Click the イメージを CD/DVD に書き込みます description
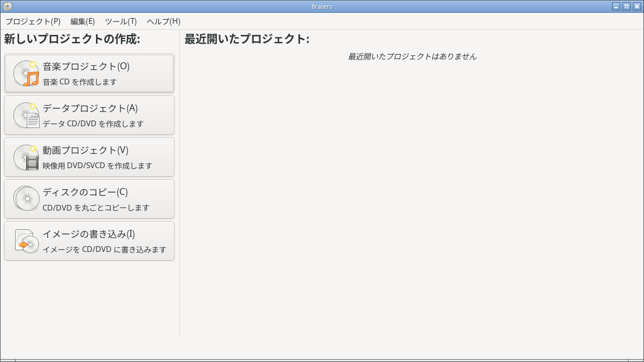This screenshot has height=362, width=644. coord(104,250)
